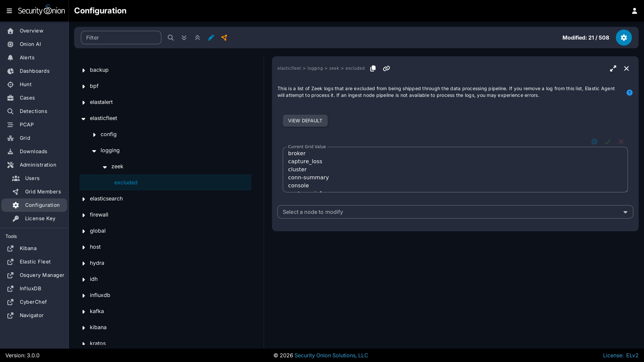This screenshot has height=362, width=644.
Task: Click the blue gear options button
Action: tap(624, 38)
